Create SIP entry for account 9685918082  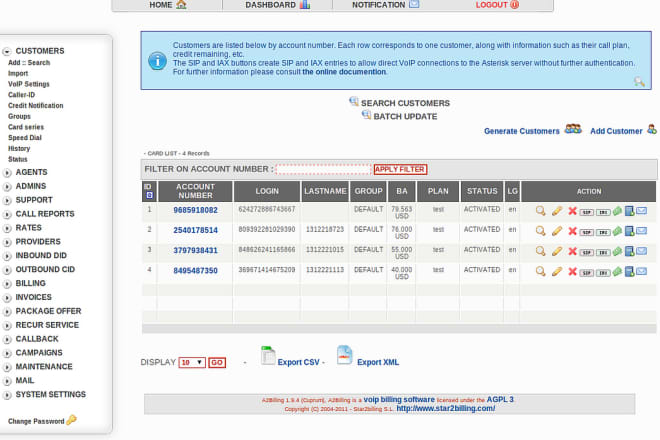pos(586,212)
